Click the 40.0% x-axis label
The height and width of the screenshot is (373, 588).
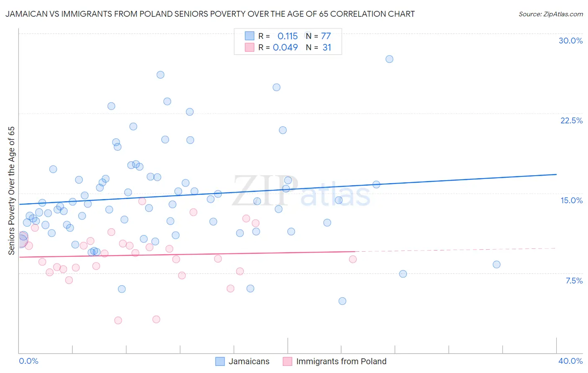[570, 361]
